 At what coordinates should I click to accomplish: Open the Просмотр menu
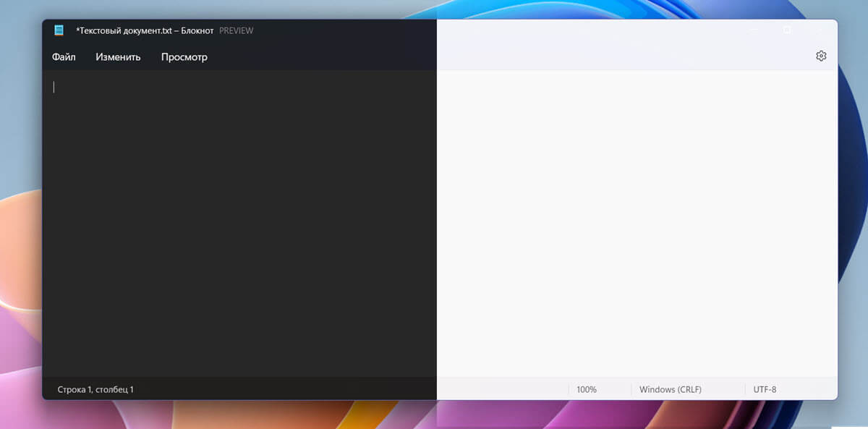click(184, 57)
